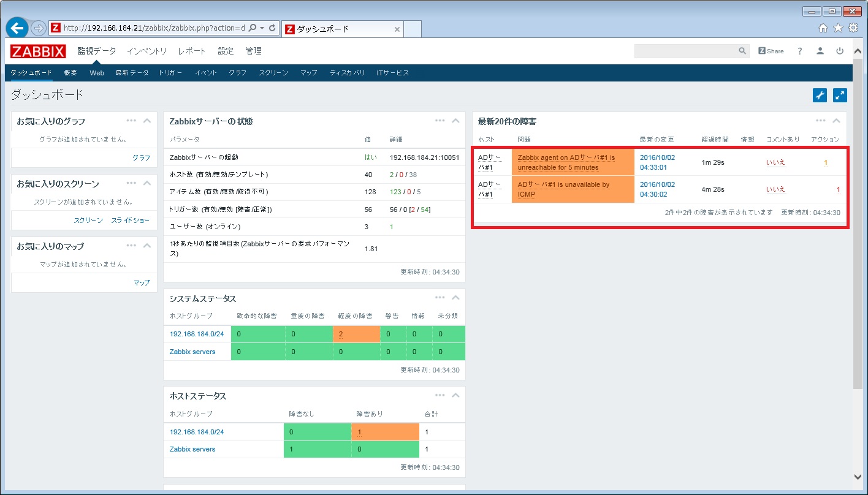The height and width of the screenshot is (495, 868).
Task: Switch to the イベント submenu tab
Action: (206, 73)
